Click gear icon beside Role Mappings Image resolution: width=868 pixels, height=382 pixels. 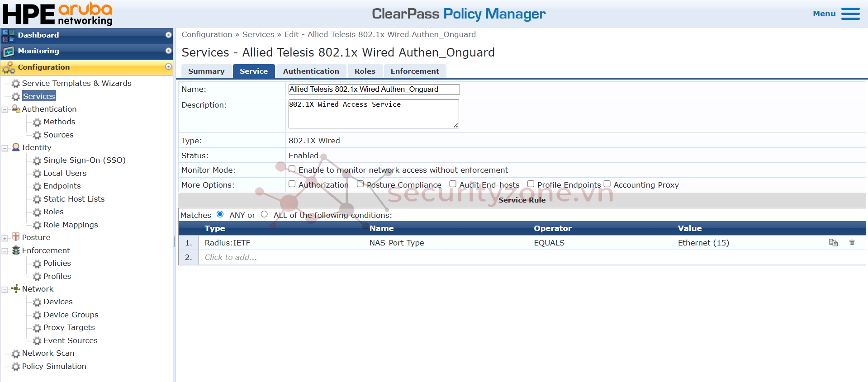coord(37,225)
